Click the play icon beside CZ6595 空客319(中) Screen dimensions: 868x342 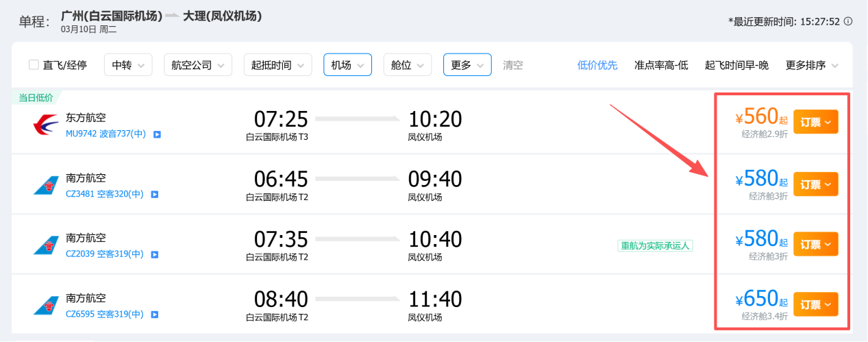(155, 315)
